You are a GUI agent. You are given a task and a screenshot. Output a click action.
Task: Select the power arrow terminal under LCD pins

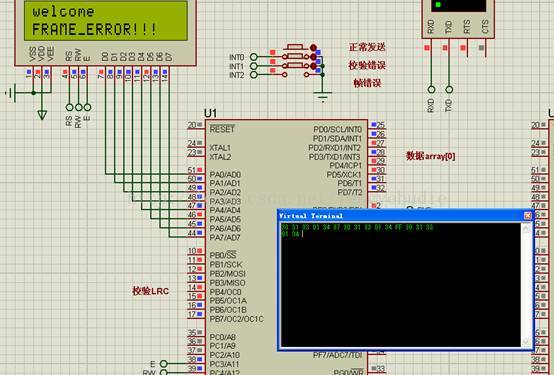click(42, 115)
